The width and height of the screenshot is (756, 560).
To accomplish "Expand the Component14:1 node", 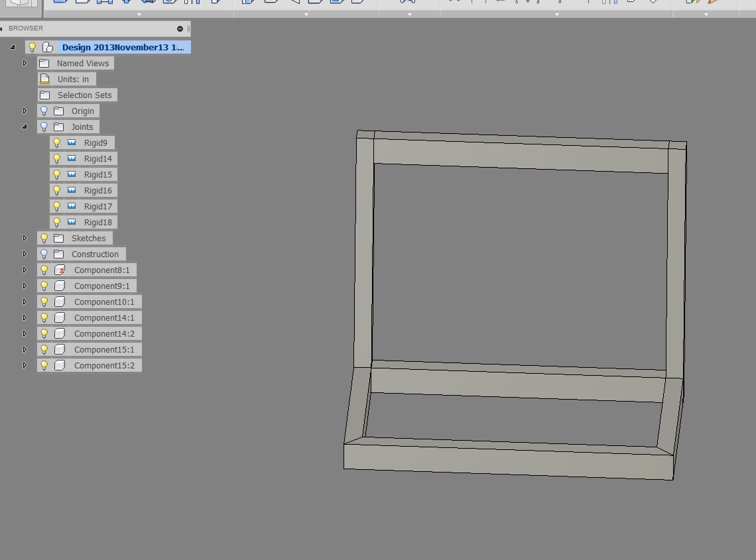I will [25, 317].
